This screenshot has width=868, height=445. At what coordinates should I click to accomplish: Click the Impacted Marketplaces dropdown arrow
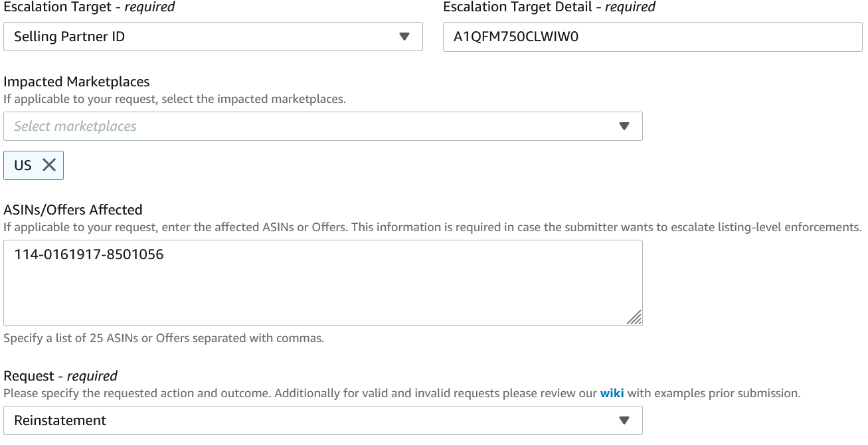(624, 126)
